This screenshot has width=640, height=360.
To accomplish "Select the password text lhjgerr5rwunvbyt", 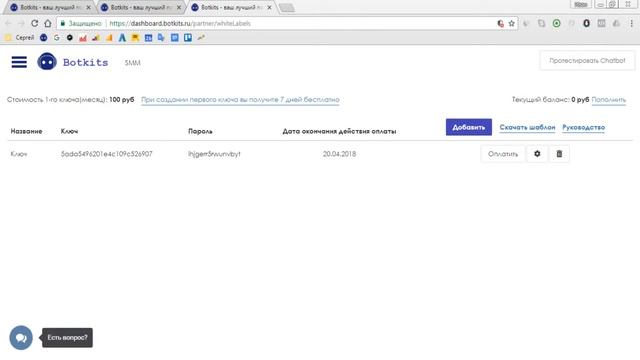I will [214, 154].
